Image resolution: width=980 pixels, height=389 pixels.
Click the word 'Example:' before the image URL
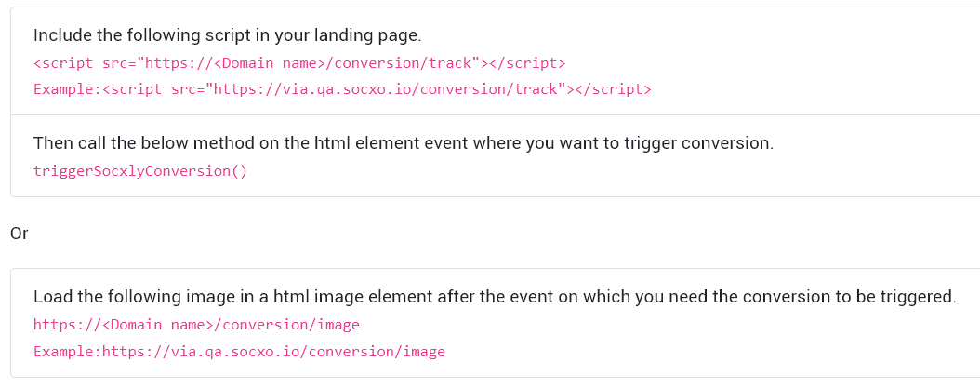pyautogui.click(x=68, y=352)
